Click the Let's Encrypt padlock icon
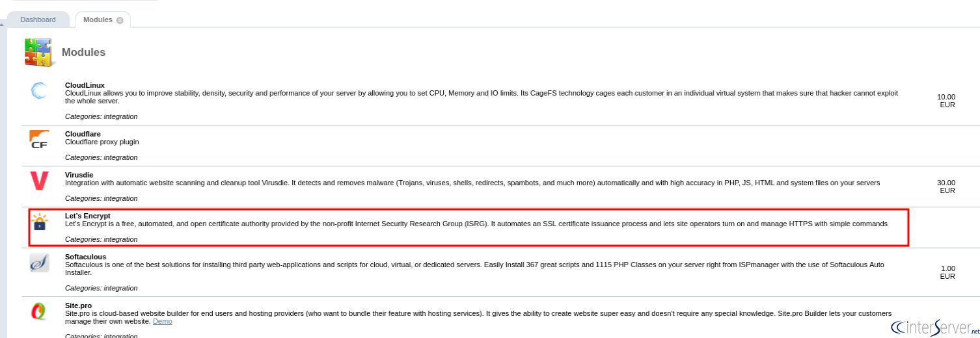 click(x=40, y=222)
